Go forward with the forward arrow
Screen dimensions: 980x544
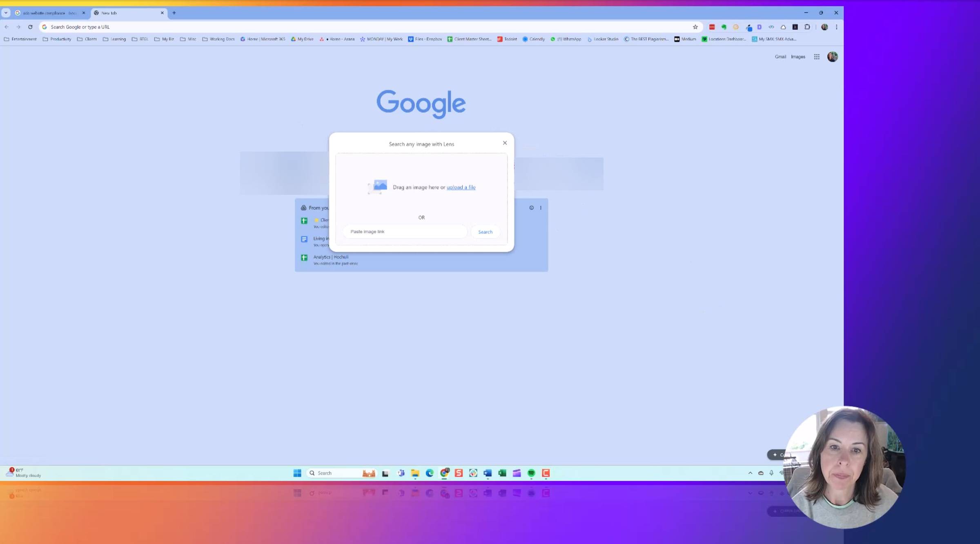tap(18, 27)
